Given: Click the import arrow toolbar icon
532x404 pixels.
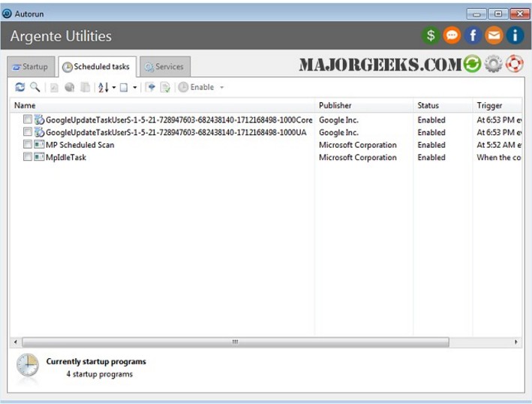Looking at the screenshot, I should tap(150, 87).
